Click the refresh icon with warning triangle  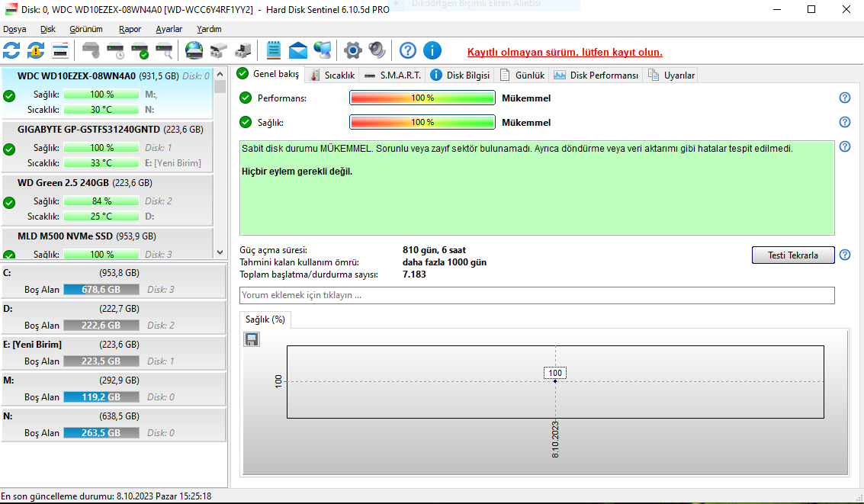[36, 51]
